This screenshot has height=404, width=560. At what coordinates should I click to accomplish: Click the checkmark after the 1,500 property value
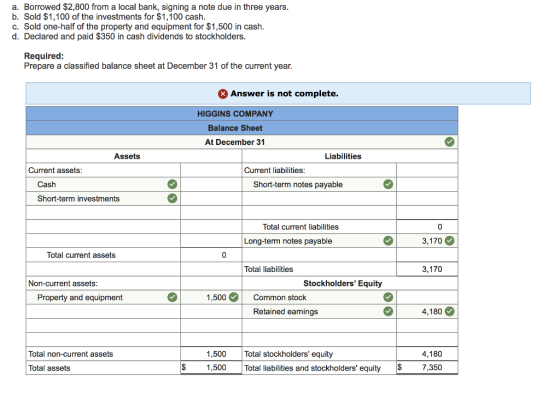click(234, 297)
